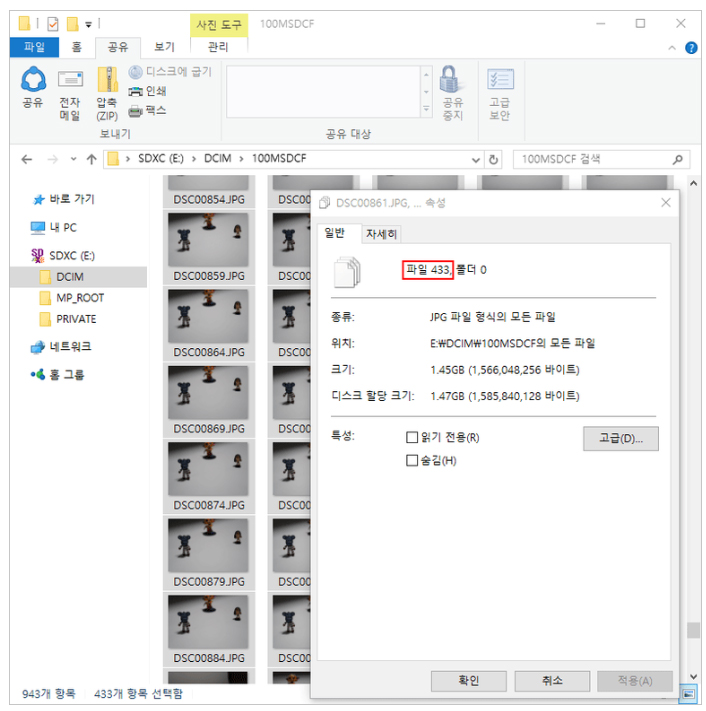Select SDXC (E:) drive in sidebar
This screenshot has width=706, height=711.
click(63, 256)
